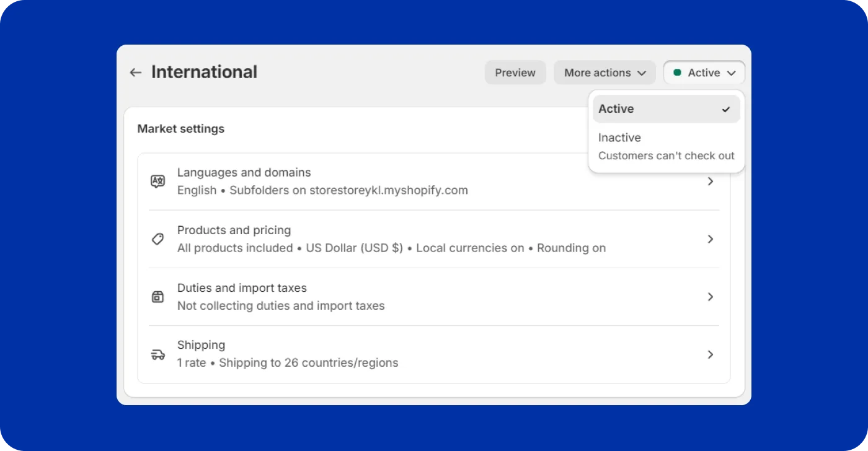Select the Shipping truck icon

click(157, 354)
